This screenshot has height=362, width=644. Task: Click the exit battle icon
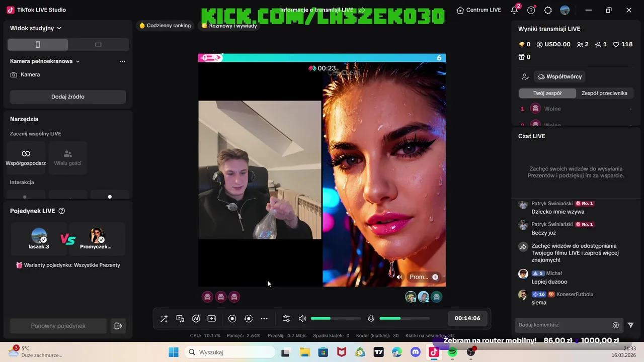point(118,326)
